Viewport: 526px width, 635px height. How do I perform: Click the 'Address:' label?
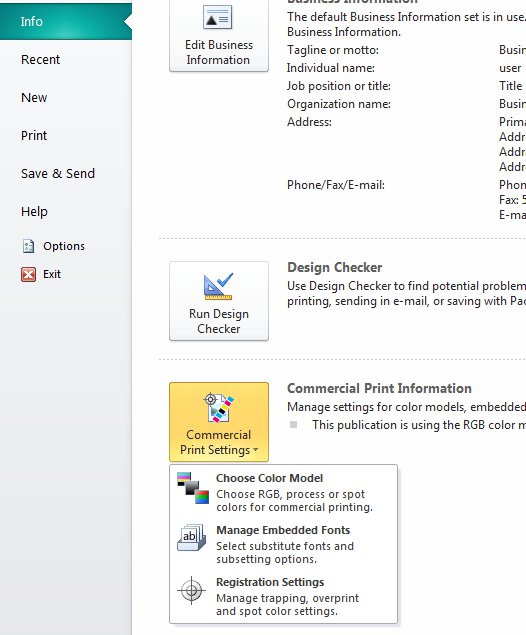click(x=309, y=122)
